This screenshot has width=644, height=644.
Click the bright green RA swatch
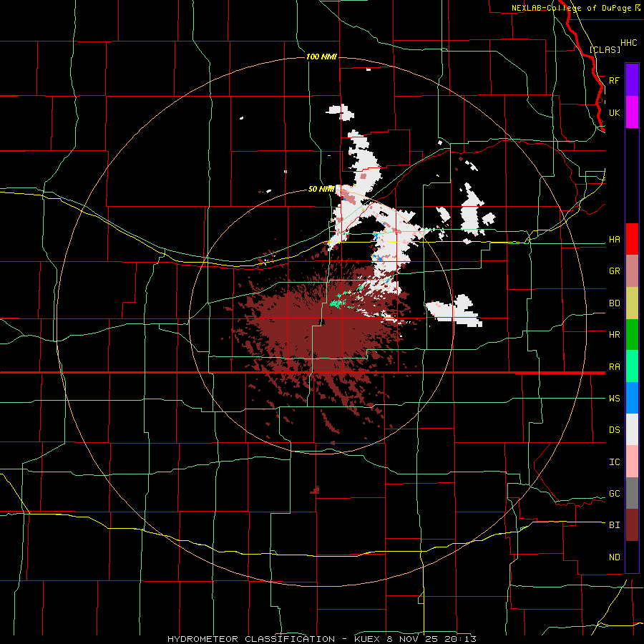coord(632,366)
